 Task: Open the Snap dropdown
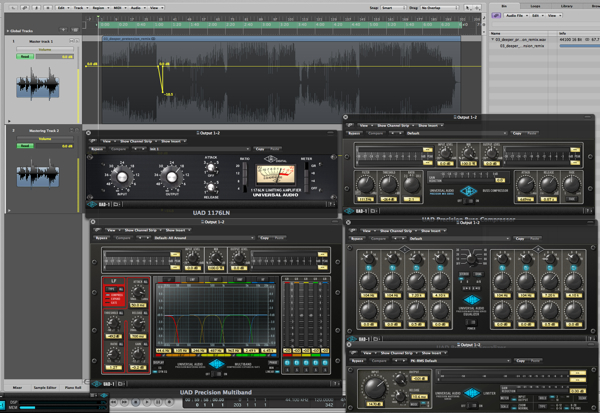coord(393,8)
